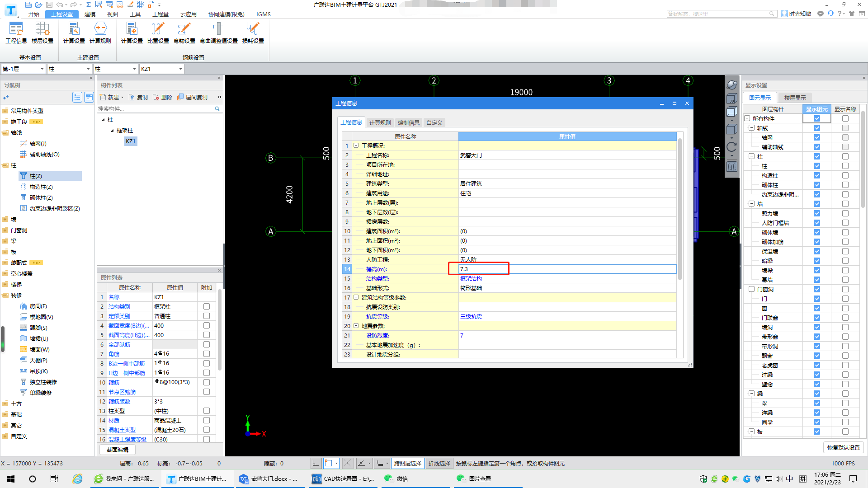
Task: Collapse 地震参数 section
Action: [356, 326]
